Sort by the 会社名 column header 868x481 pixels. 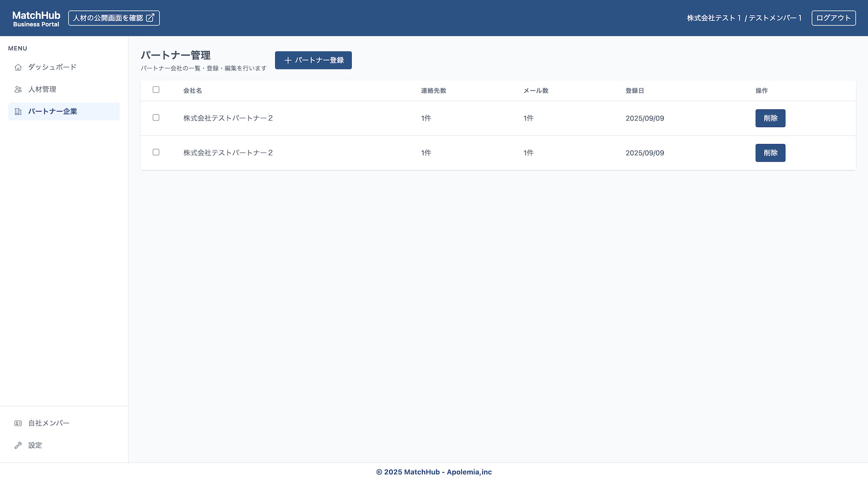pos(192,90)
